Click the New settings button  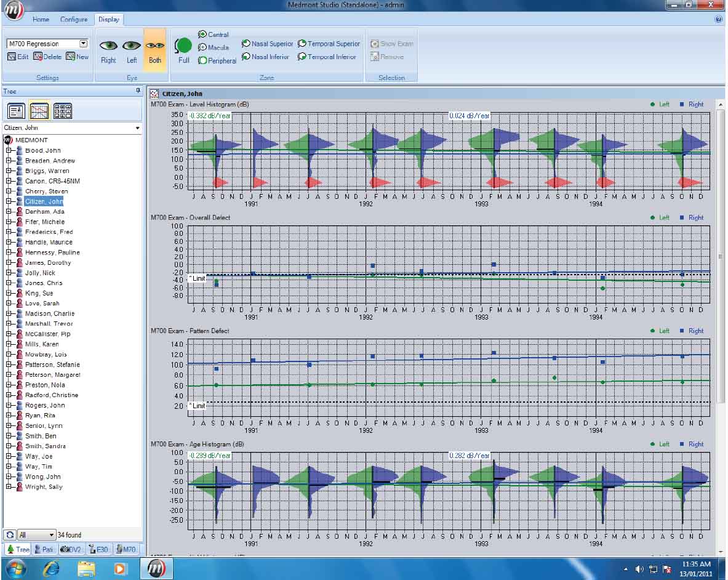[x=77, y=57]
